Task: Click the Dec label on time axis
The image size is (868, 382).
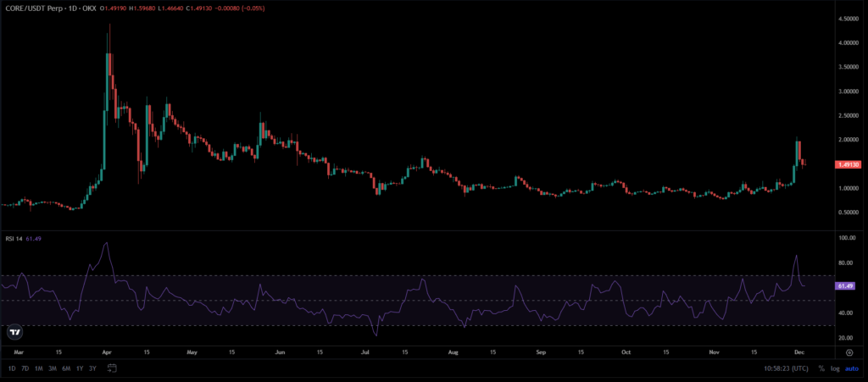Action: pyautogui.click(x=798, y=352)
